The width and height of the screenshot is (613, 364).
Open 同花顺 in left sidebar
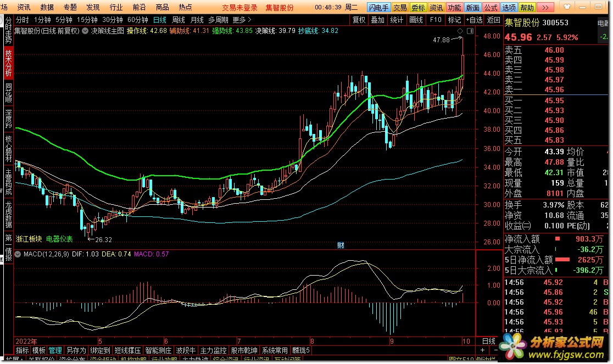[8, 93]
